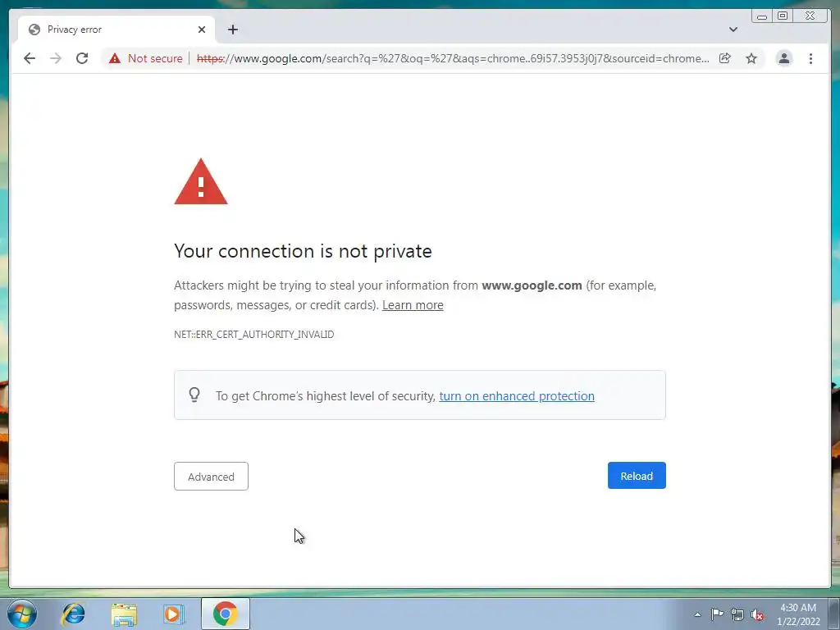Click the address bar URL field
Screen dimensions: 840x630
tap(453, 58)
